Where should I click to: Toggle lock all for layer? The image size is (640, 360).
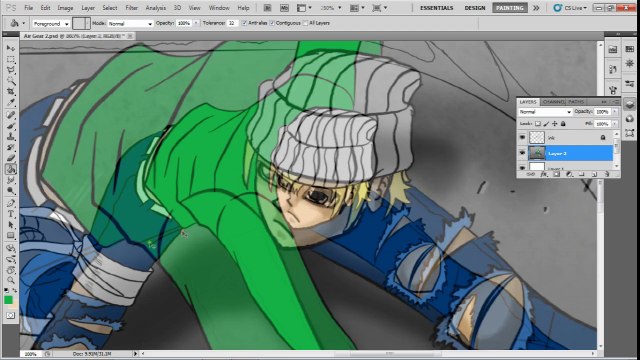(x=563, y=124)
